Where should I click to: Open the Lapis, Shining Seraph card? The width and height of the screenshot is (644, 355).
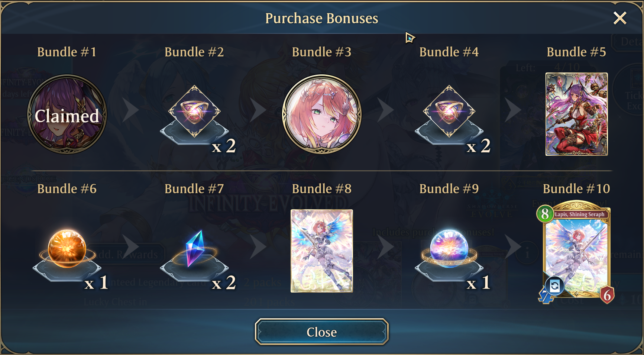point(576,252)
